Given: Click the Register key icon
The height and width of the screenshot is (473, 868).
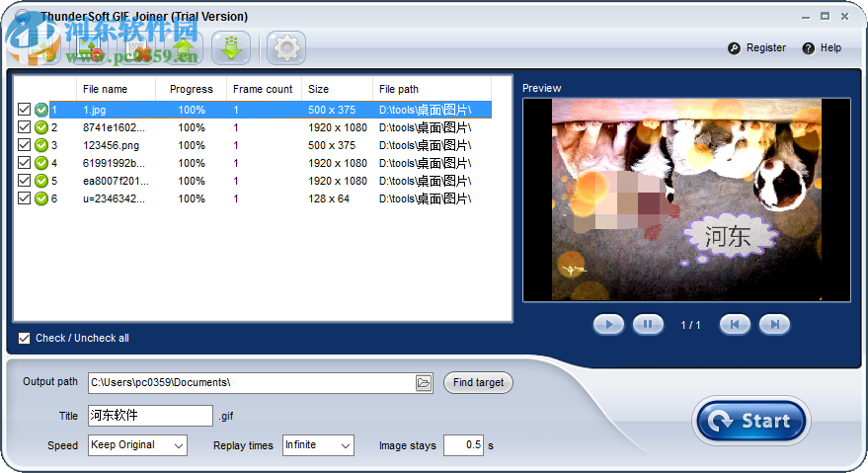Looking at the screenshot, I should [x=734, y=48].
